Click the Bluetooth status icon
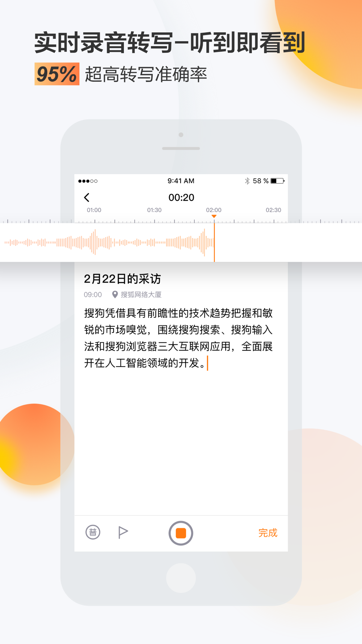The image size is (362, 644). [247, 181]
